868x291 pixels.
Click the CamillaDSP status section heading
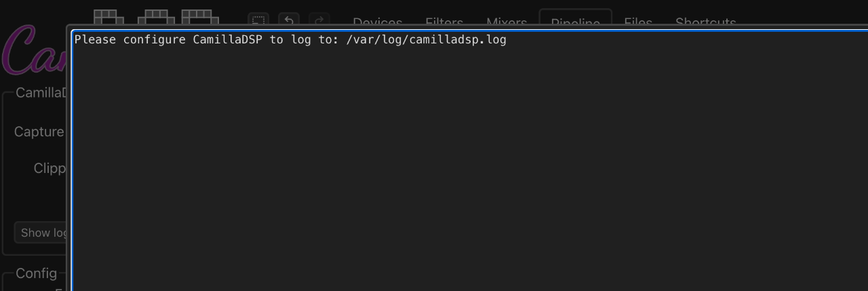[41, 93]
